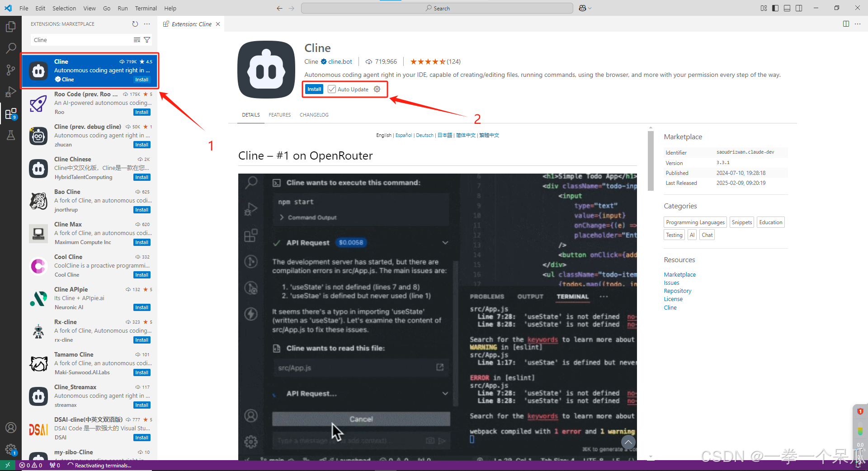
Task: Open the Issues resource link
Action: [x=671, y=283]
